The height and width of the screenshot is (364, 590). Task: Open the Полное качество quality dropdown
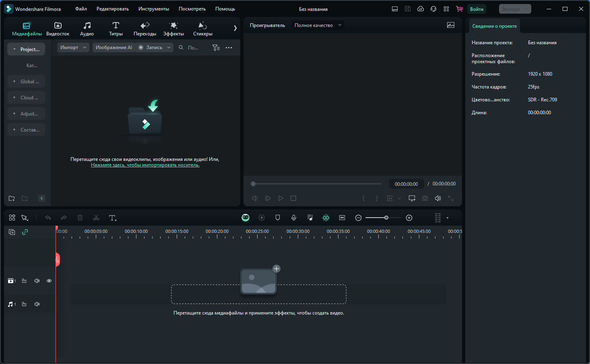pyautogui.click(x=318, y=25)
